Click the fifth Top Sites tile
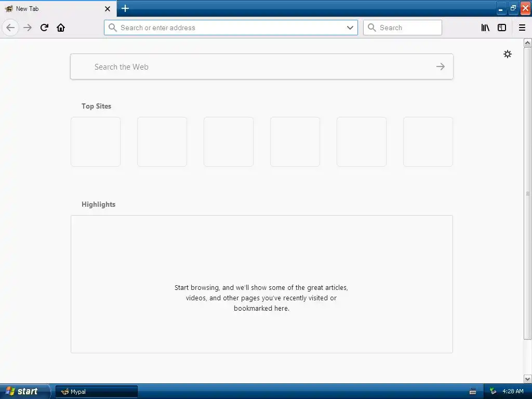Viewport: 532px width, 399px height. point(362,142)
